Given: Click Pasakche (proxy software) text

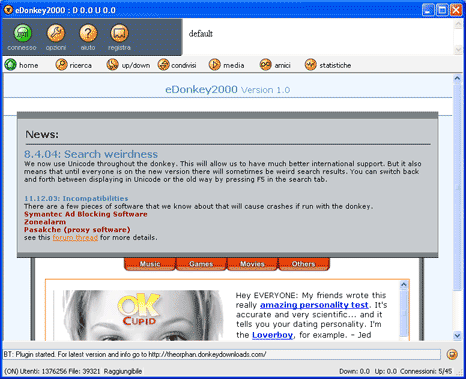Looking at the screenshot, I should [x=77, y=230].
